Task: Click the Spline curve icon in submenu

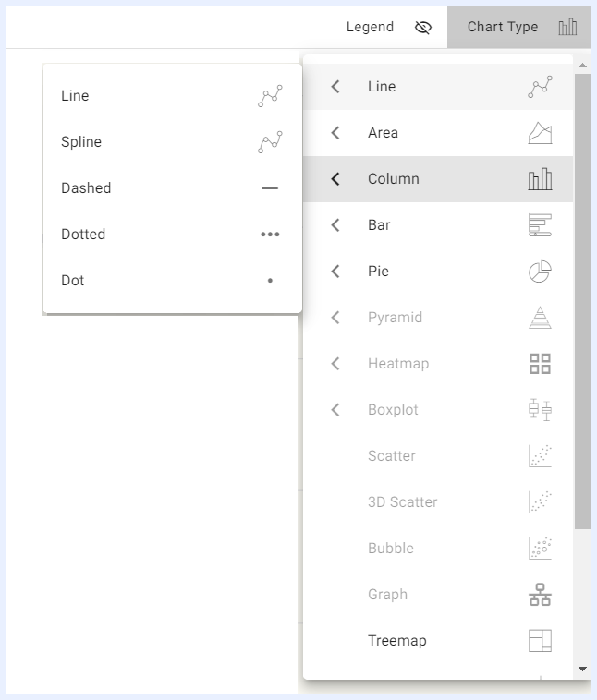Action: (270, 142)
